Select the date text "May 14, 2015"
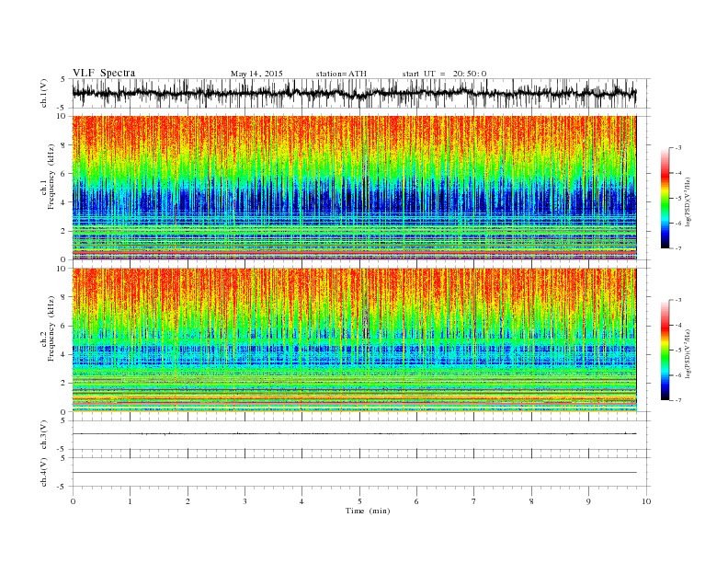The height and width of the screenshot is (563, 728). click(256, 74)
